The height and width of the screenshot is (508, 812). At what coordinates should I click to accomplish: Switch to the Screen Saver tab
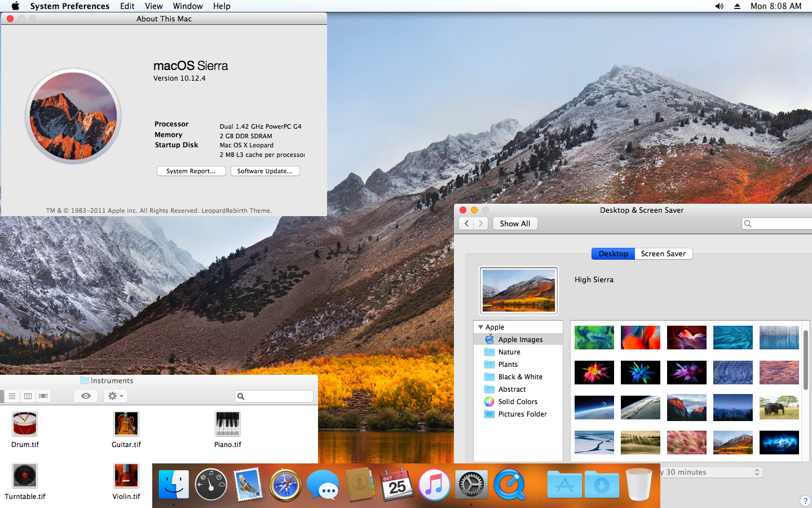[x=663, y=254]
